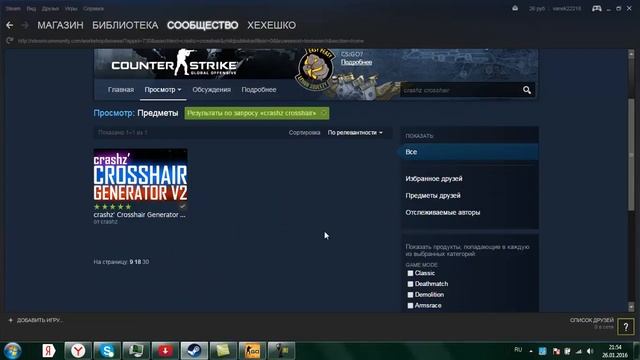Open the СПИСОК ДРУЗЕЙ friends list
640x360 pixels.
point(592,320)
